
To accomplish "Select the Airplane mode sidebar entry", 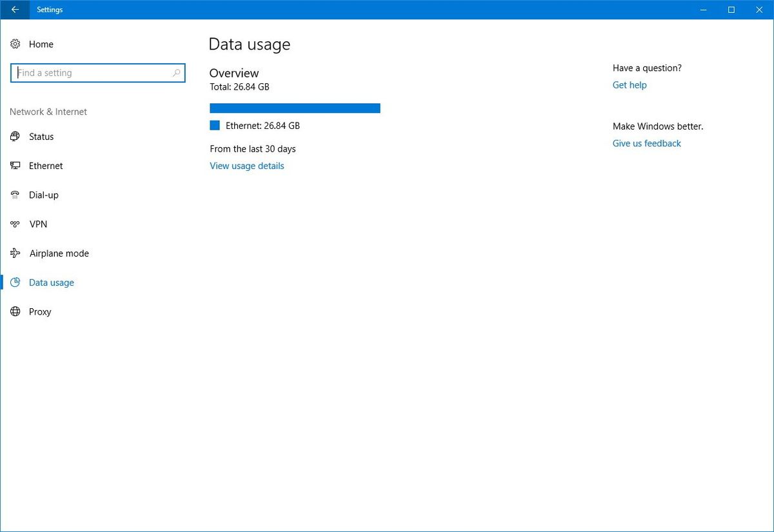I will click(59, 253).
